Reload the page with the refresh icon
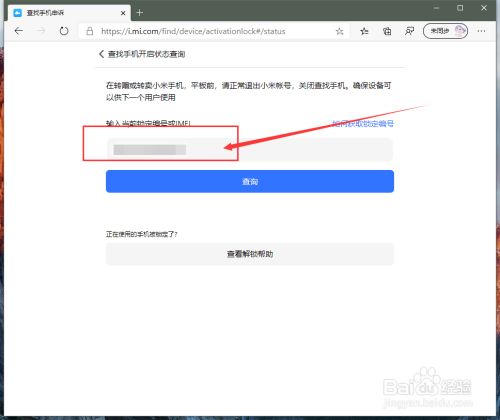Image resolution: width=500 pixels, height=420 pixels. point(64,31)
